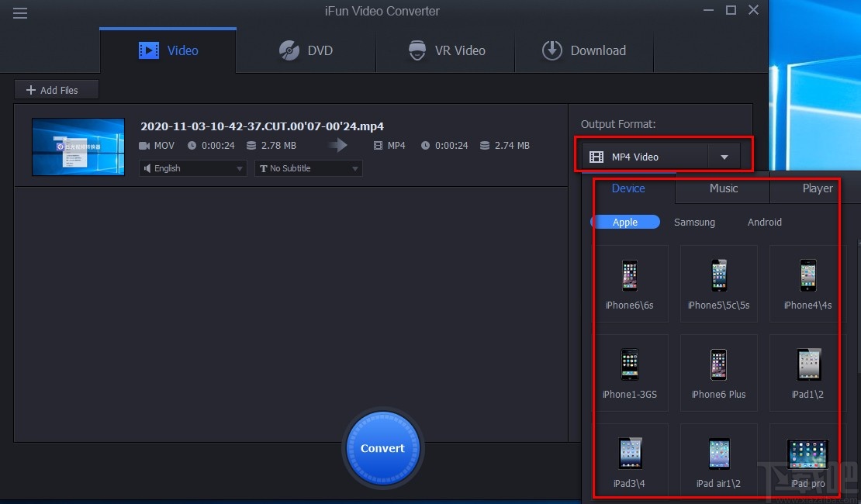Select the iPad3\4 device preset
The width and height of the screenshot is (861, 504).
629,460
